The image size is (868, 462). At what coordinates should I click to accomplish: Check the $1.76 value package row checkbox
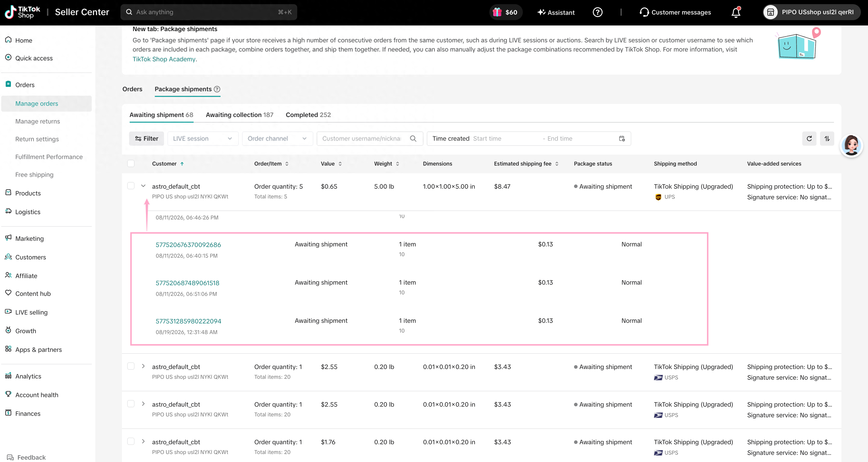click(x=131, y=442)
